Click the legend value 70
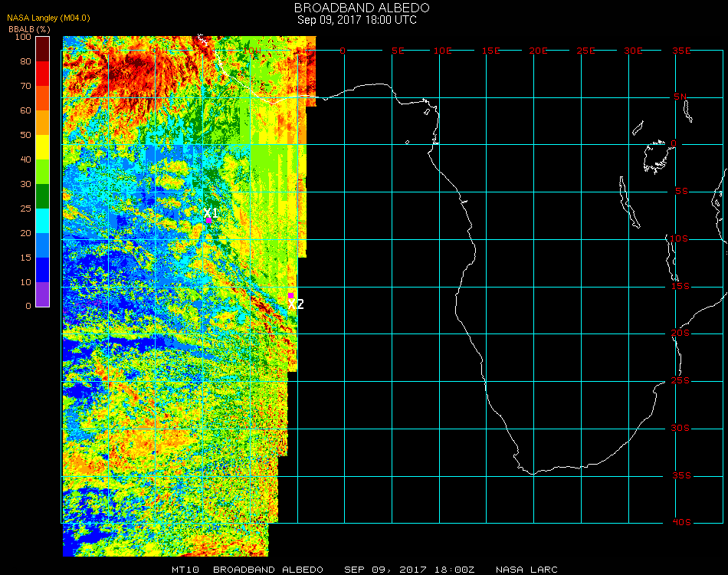This screenshot has height=575, width=728. [25, 86]
